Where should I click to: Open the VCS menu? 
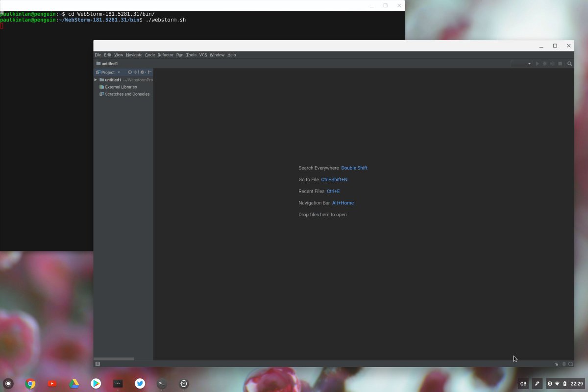[x=203, y=55]
